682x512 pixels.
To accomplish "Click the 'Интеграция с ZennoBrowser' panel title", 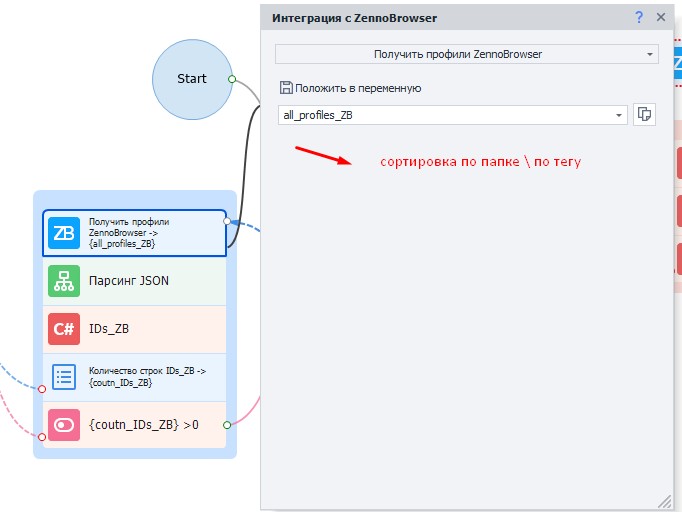I will click(x=354, y=18).
